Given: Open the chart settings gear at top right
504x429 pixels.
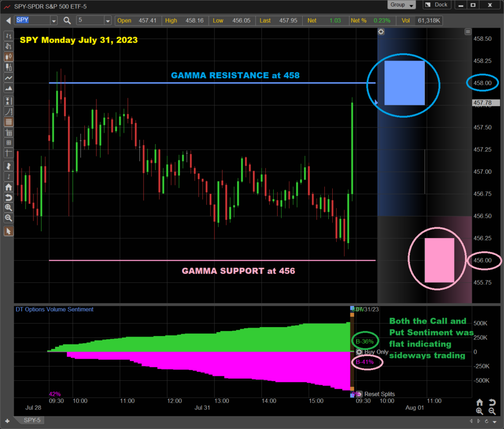Looking at the screenshot, I should [x=381, y=31].
